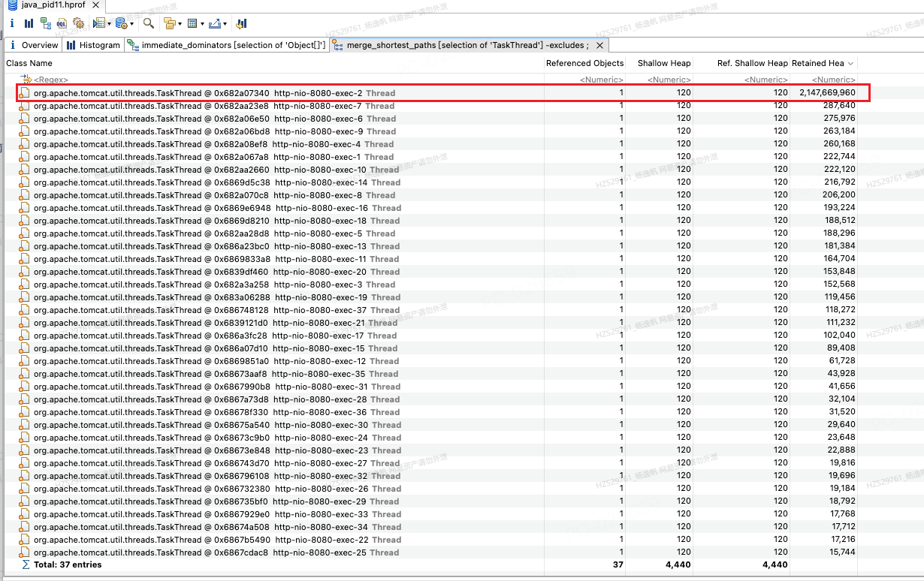The height and width of the screenshot is (581, 924).
Task: Sort by Shallow Heap column header
Action: point(664,64)
